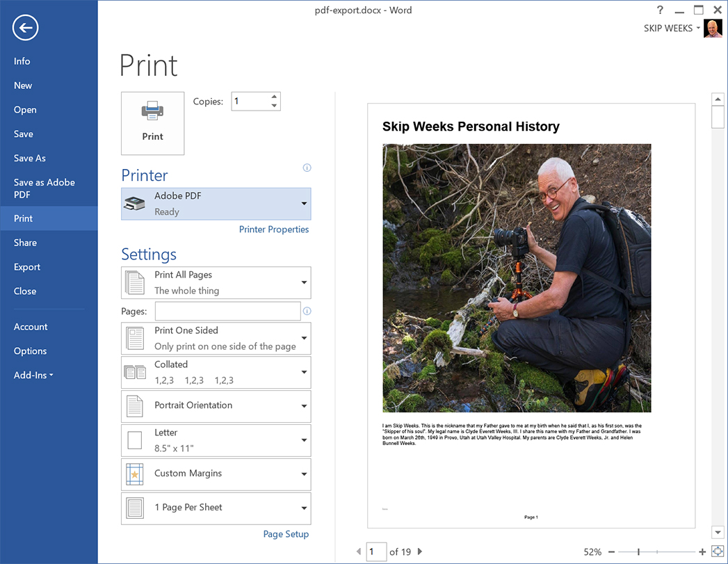Click the zoom out minus button
The height and width of the screenshot is (564, 728).
pyautogui.click(x=611, y=552)
